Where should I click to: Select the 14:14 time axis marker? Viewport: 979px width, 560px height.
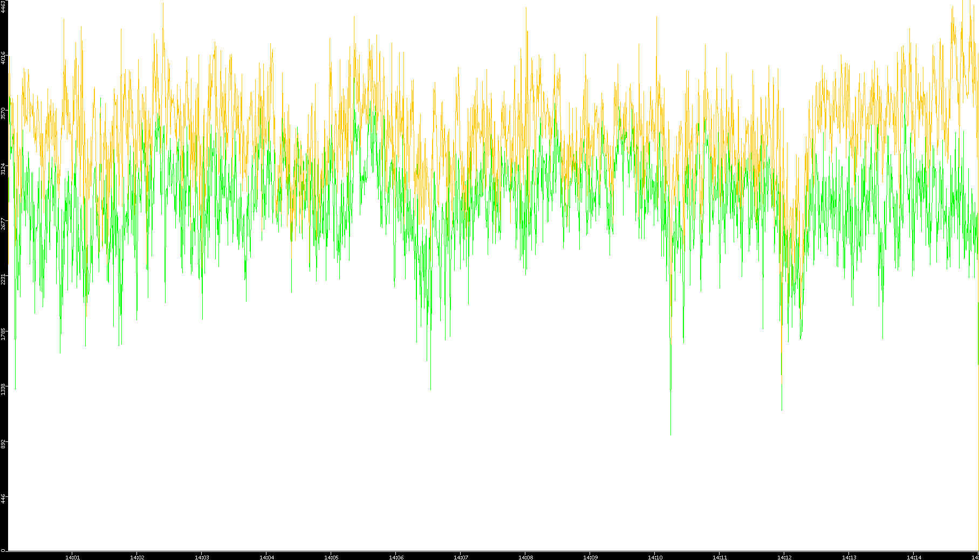tap(914, 557)
